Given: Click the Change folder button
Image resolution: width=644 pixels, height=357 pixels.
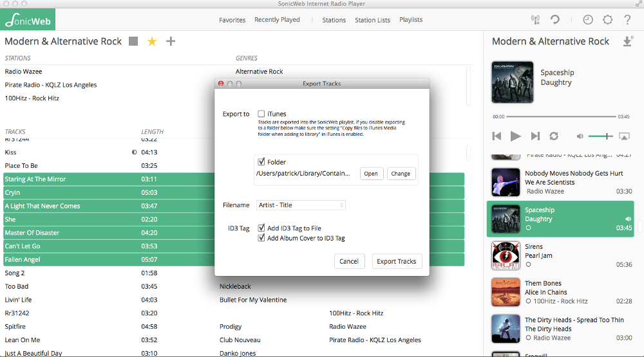Looking at the screenshot, I should click(401, 174).
